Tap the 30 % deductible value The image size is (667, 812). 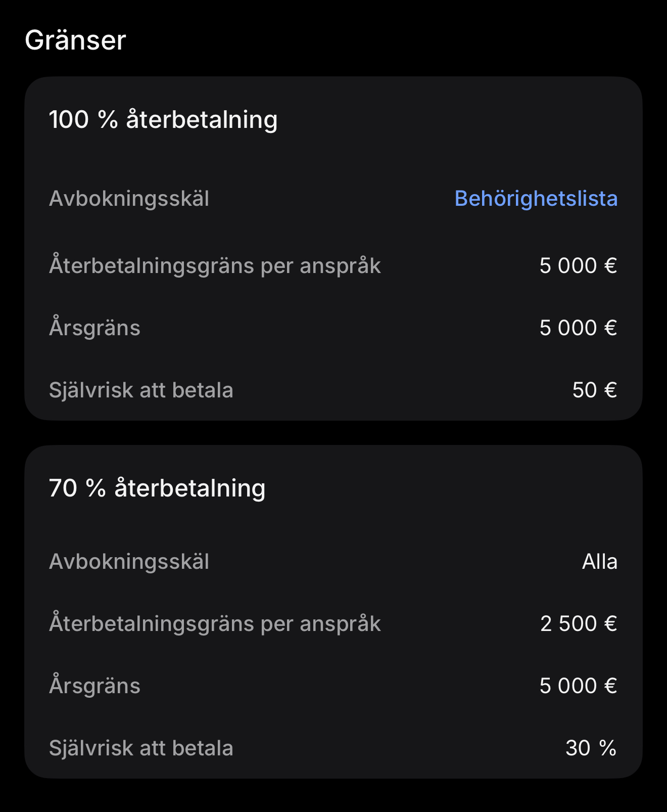click(591, 748)
